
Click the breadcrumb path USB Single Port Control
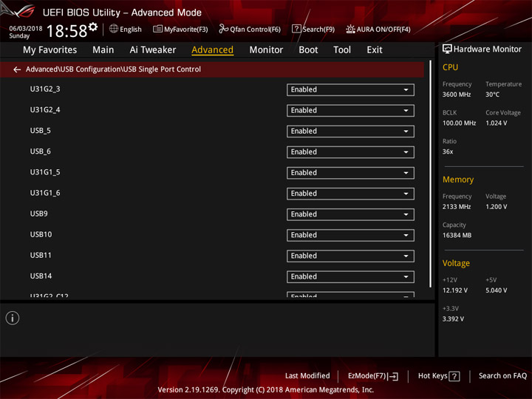pyautogui.click(x=162, y=69)
